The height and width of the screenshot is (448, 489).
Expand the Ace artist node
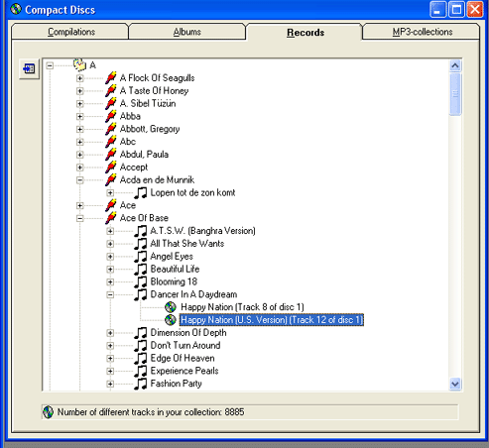pos(79,205)
